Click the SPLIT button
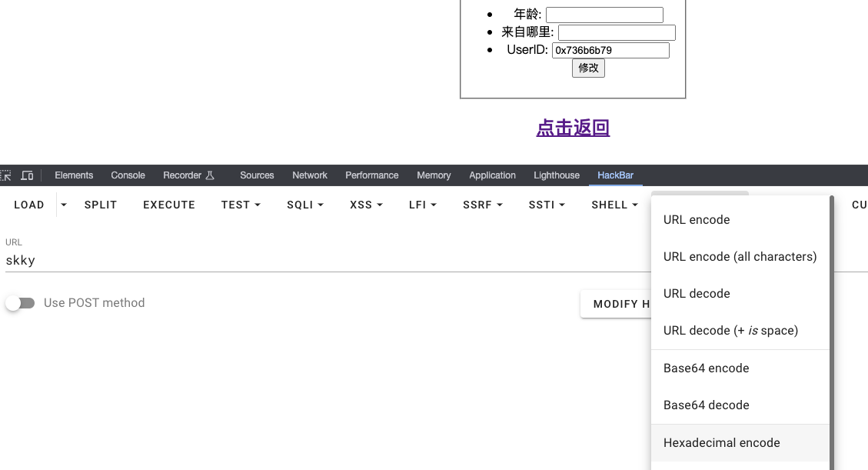 click(x=101, y=205)
